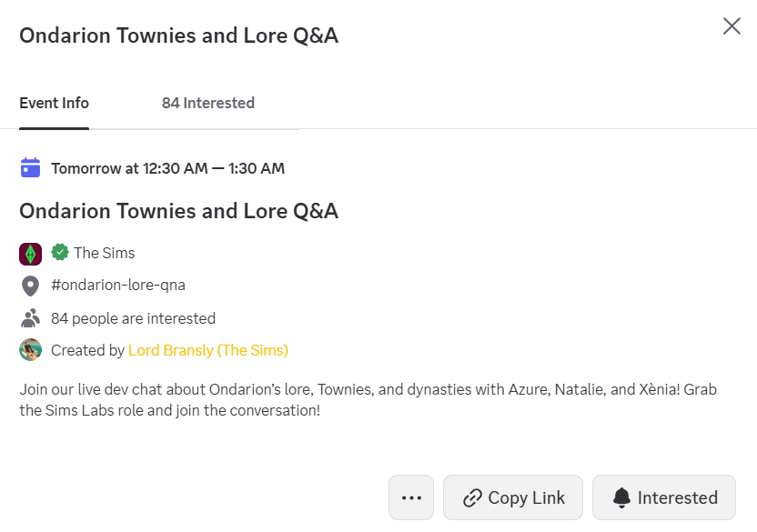Click the 84 people are interested text

point(133,318)
